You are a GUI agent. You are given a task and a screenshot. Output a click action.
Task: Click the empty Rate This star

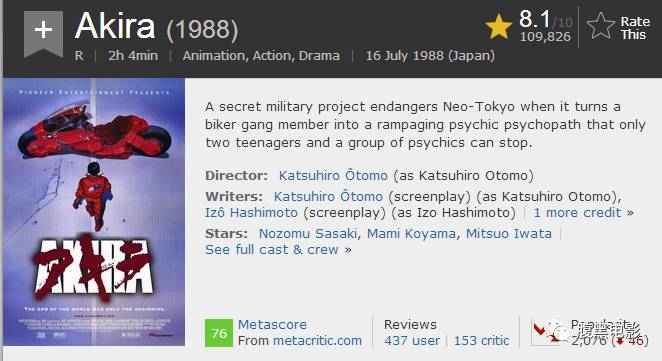[x=601, y=26]
